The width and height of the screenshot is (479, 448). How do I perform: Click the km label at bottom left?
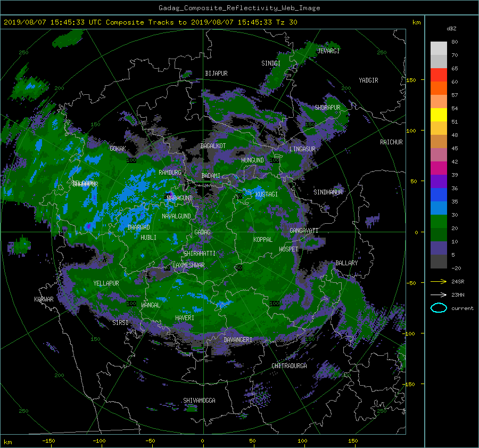[7, 442]
